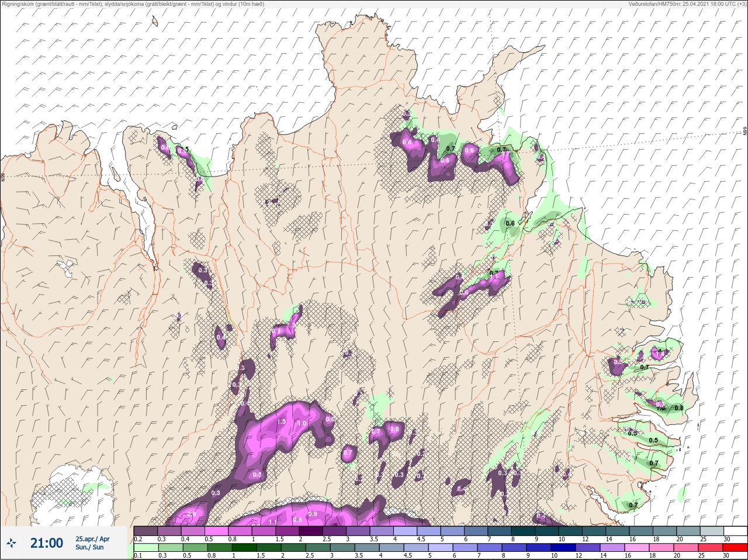
Task: Click the '3.5' label in upper legend row
Action: (373, 539)
